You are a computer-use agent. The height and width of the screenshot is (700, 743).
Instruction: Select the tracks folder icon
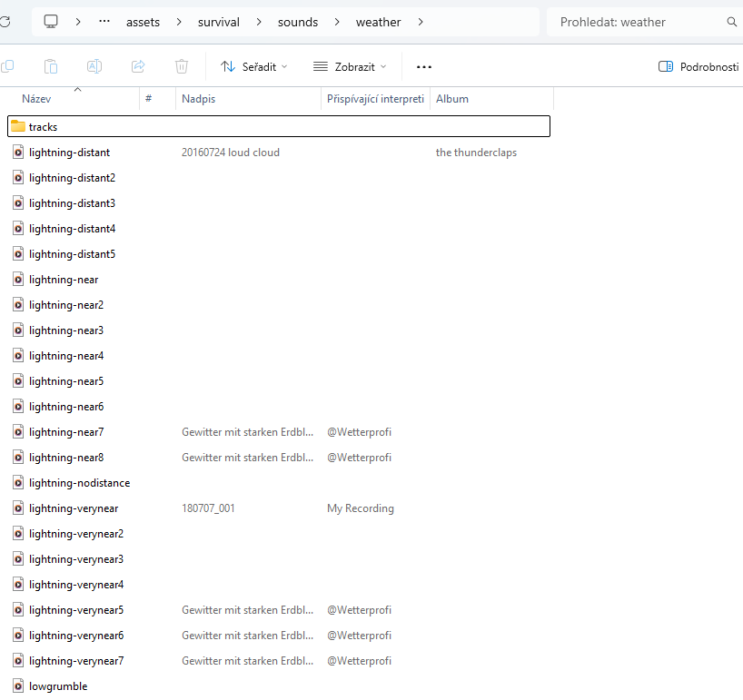[17, 126]
